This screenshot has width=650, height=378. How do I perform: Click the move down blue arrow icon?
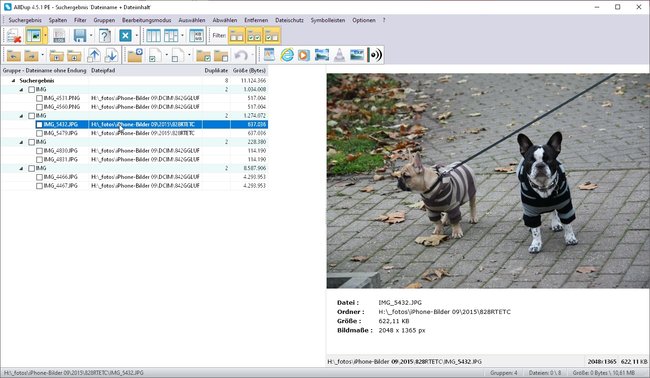pos(111,55)
